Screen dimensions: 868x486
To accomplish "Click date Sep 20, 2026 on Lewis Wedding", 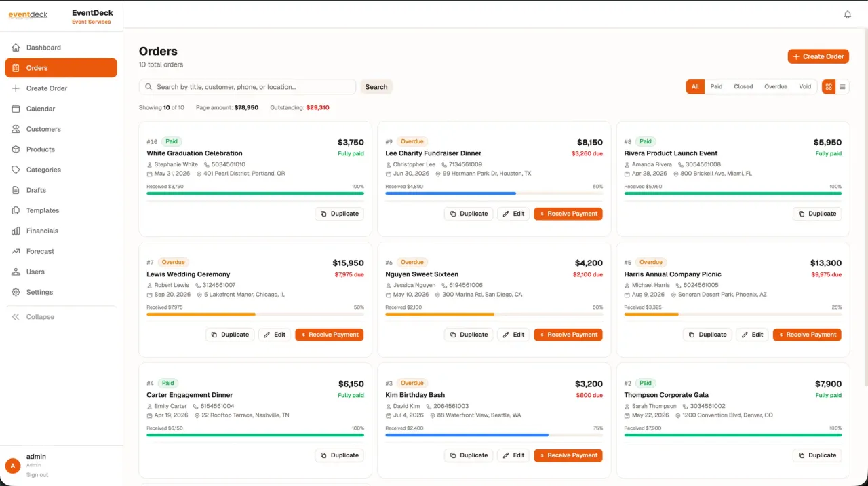I will point(173,295).
